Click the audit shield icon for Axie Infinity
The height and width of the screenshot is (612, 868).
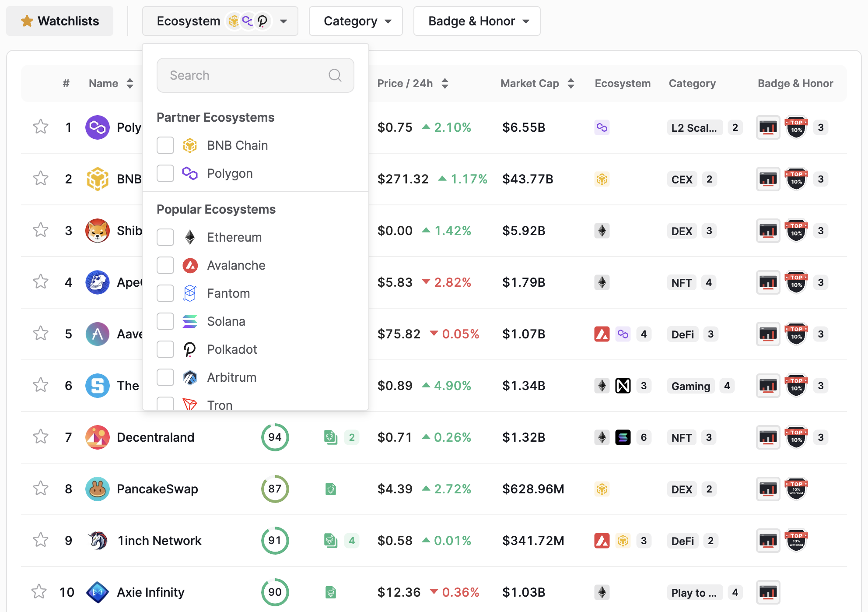tap(331, 592)
